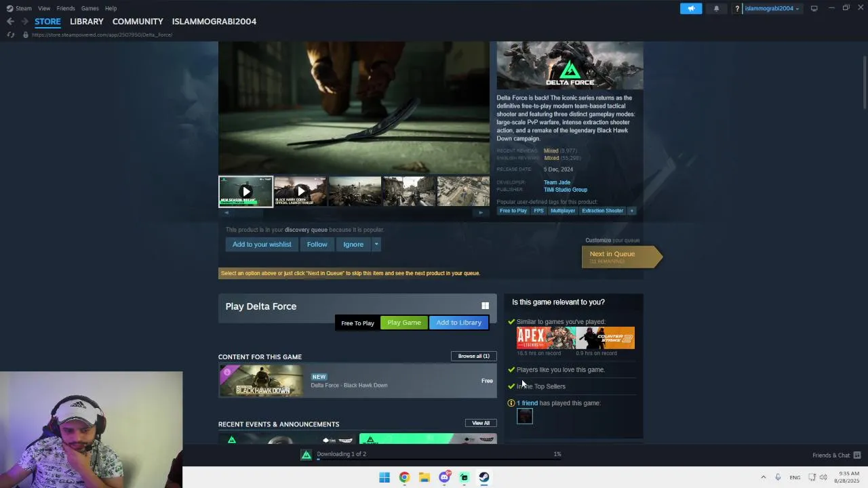Click the store URL address field
The image size is (868, 488).
(102, 35)
